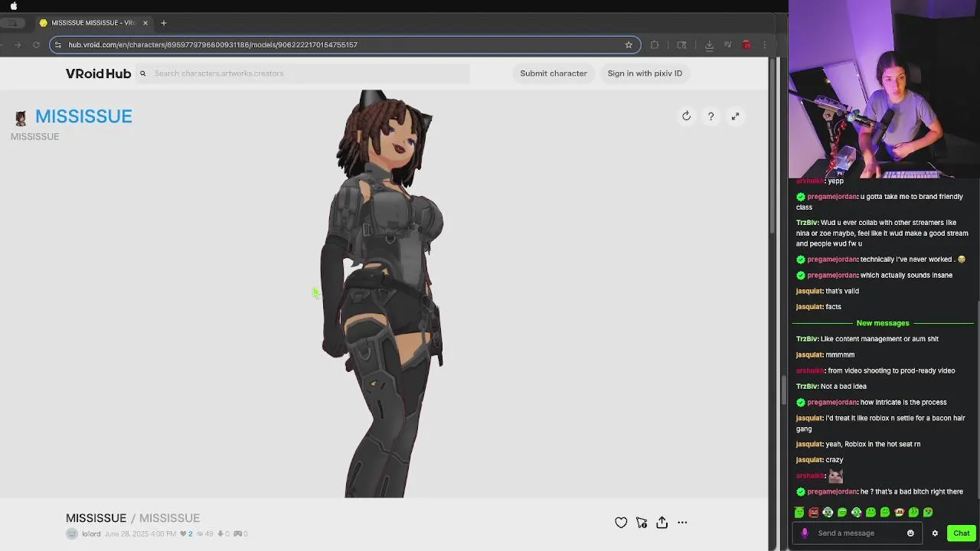Open the browser three-dot menu
This screenshot has height=551, width=980.
click(764, 44)
